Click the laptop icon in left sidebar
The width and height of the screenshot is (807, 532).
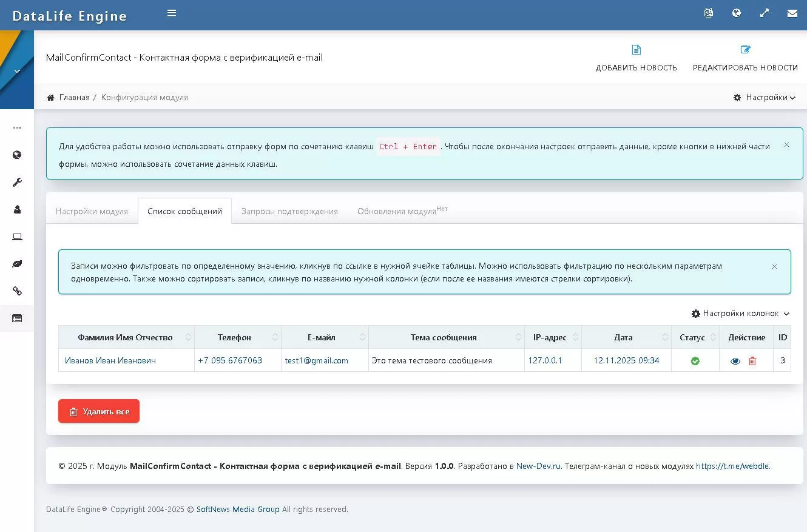[17, 237]
